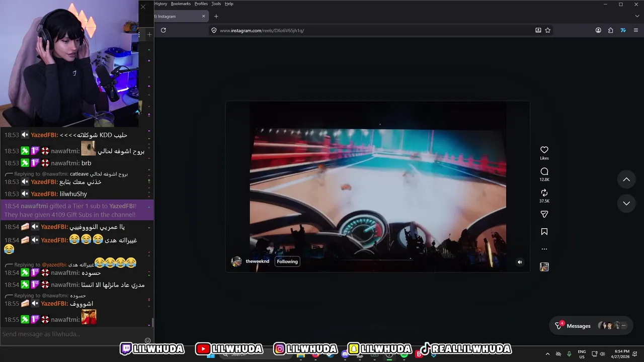Open Messages overflow dots button

coord(623,326)
